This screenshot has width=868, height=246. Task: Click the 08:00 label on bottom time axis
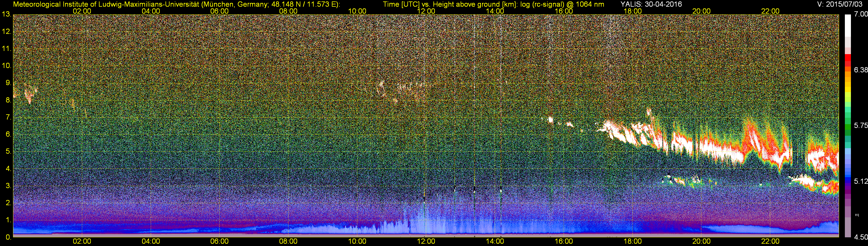288,241
